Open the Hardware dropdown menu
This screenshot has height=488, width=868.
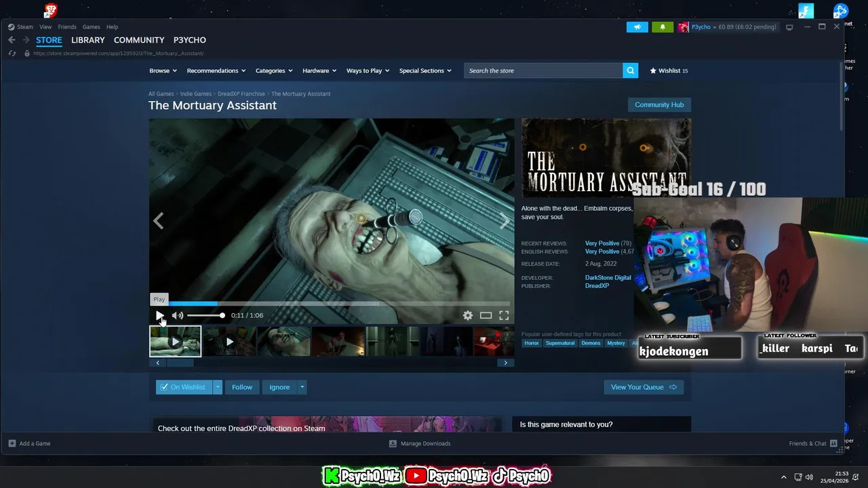click(x=319, y=70)
